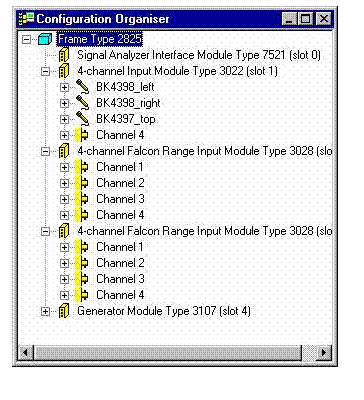The height and width of the screenshot is (400, 364).
Task: Click the Configuration Organiser title bar icon
Action: click(x=27, y=19)
